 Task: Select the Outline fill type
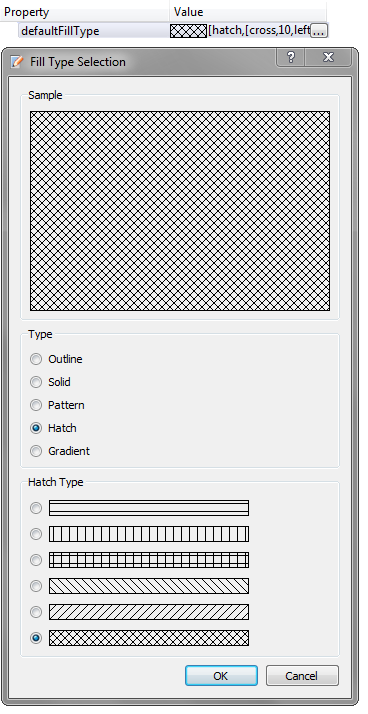click(36, 359)
